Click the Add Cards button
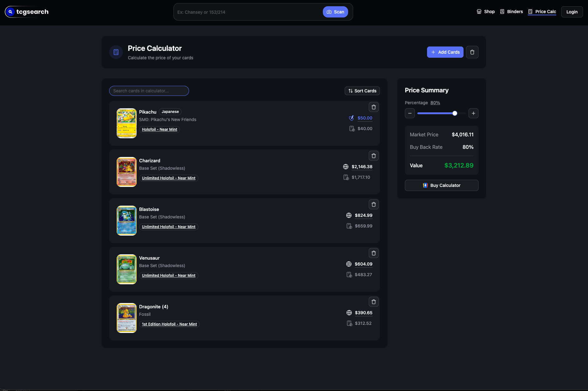The height and width of the screenshot is (391, 588). 445,52
